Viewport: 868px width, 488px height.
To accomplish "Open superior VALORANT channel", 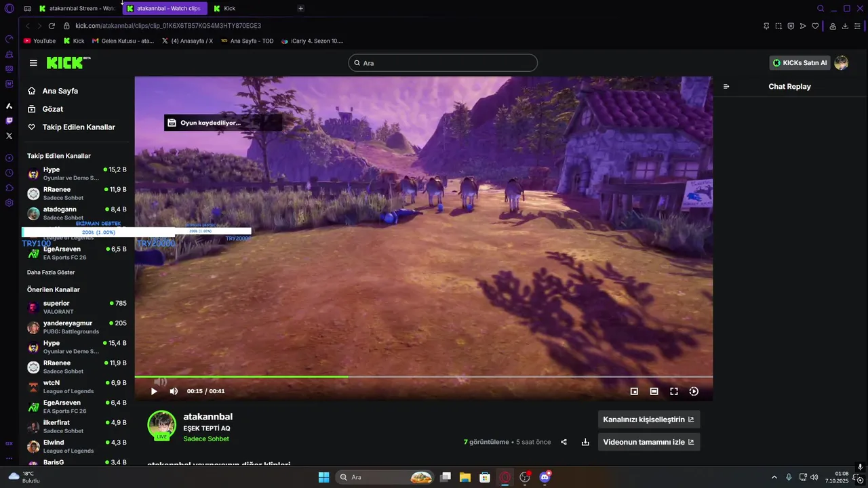I will click(x=77, y=307).
